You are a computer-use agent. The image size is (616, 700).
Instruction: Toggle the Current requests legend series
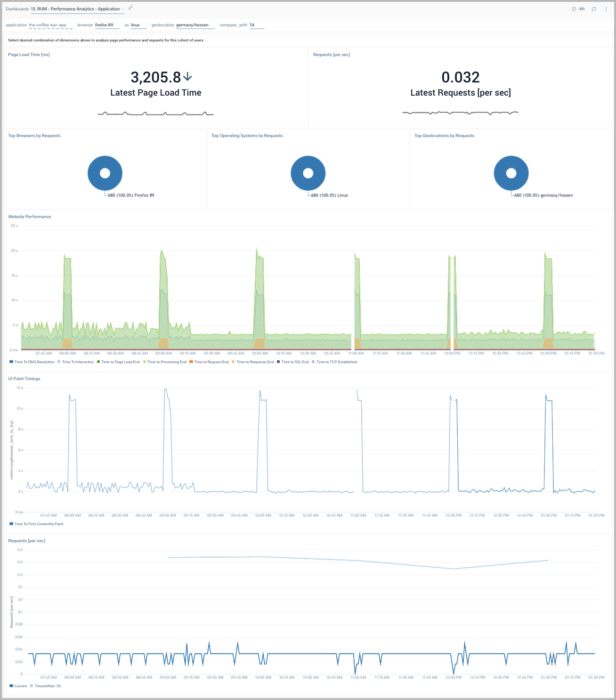pos(18,686)
